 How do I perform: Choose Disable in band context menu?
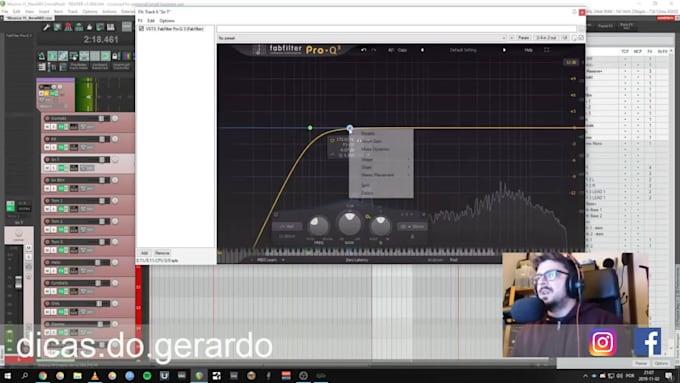[x=381, y=133]
